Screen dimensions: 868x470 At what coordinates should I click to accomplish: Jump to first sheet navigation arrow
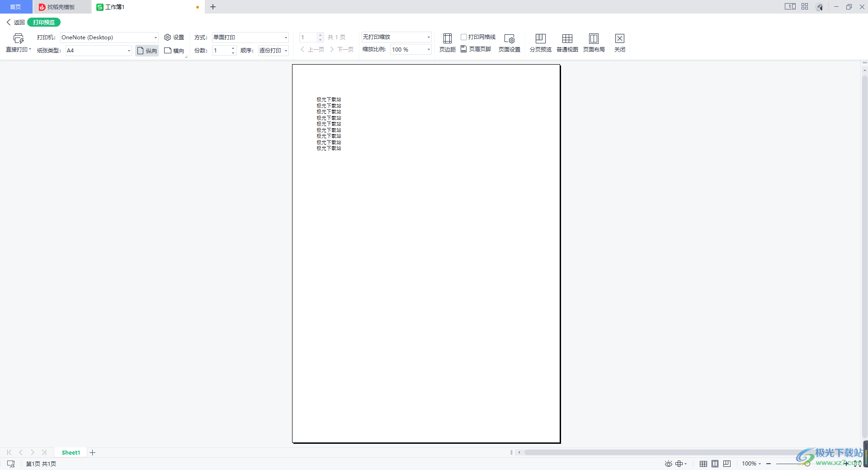coord(9,452)
